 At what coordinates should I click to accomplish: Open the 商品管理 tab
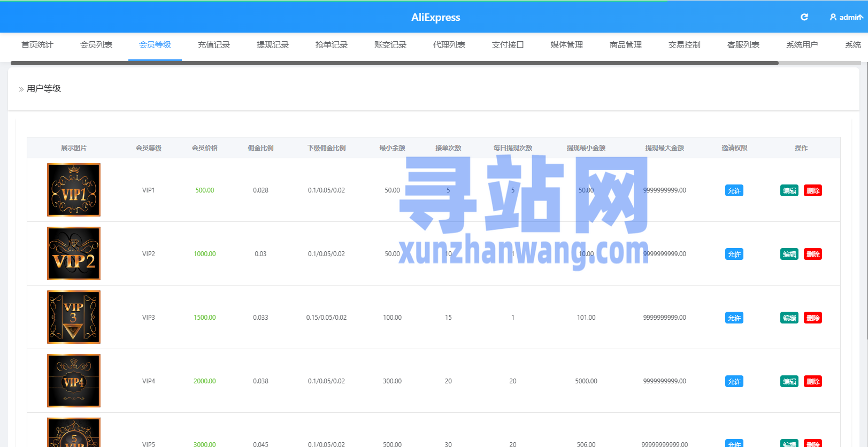click(x=626, y=45)
